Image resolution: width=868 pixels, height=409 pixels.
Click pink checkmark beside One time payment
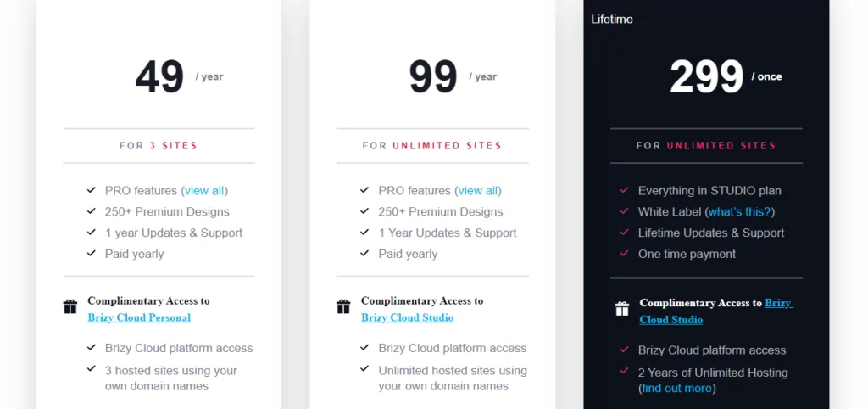tap(625, 253)
